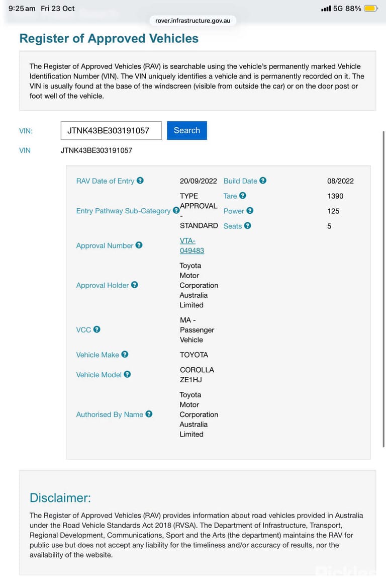This screenshot has width=386, height=588.
Task: Tap the rover.infrastructure.gov.au address bar
Action: click(192, 21)
